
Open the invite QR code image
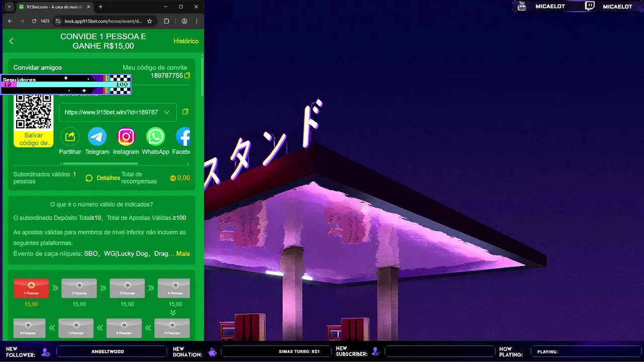coord(34,112)
